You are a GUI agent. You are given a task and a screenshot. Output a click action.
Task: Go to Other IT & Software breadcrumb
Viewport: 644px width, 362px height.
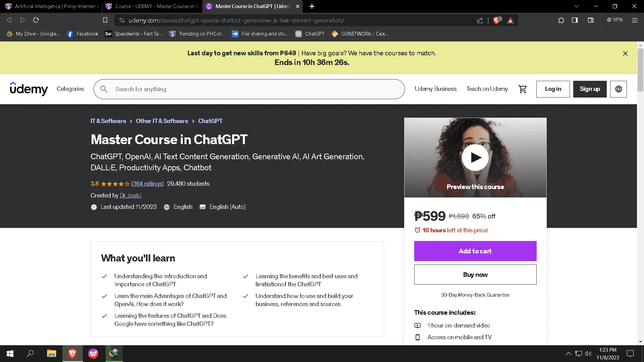click(162, 121)
